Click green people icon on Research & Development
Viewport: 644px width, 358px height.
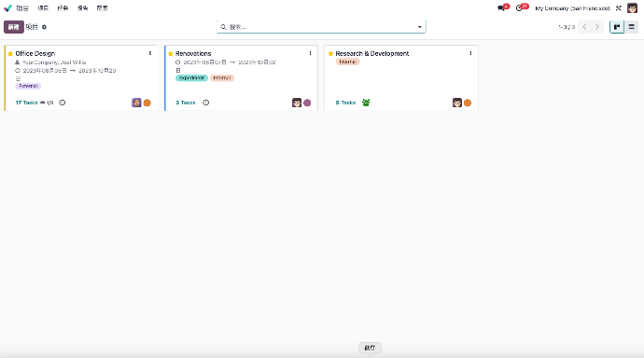366,103
